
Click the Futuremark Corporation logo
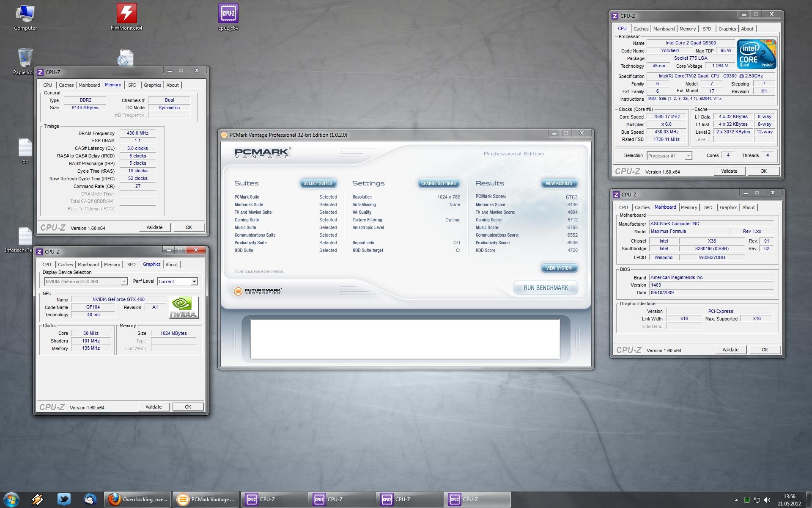pyautogui.click(x=258, y=291)
